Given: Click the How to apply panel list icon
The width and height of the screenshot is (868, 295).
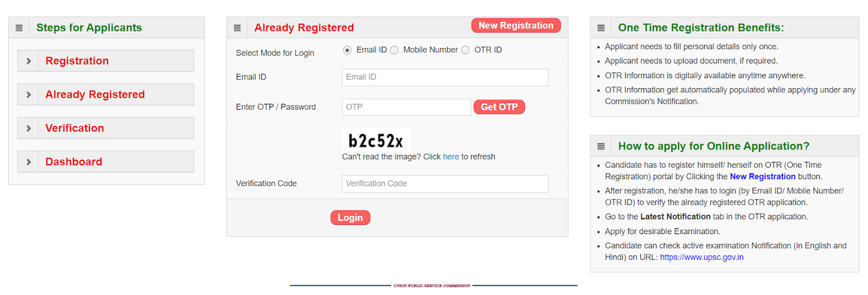Looking at the screenshot, I should point(601,146).
